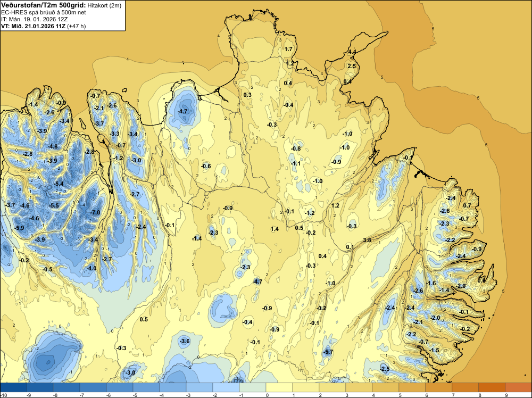This screenshot has height=398, width=532.
Task: Click the '-0.8' temperature value
Action: point(296,148)
